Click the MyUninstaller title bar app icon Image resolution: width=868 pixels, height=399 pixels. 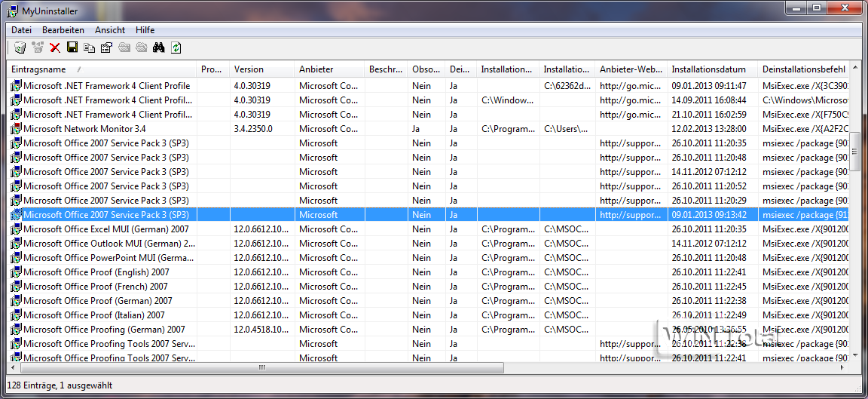[11, 11]
